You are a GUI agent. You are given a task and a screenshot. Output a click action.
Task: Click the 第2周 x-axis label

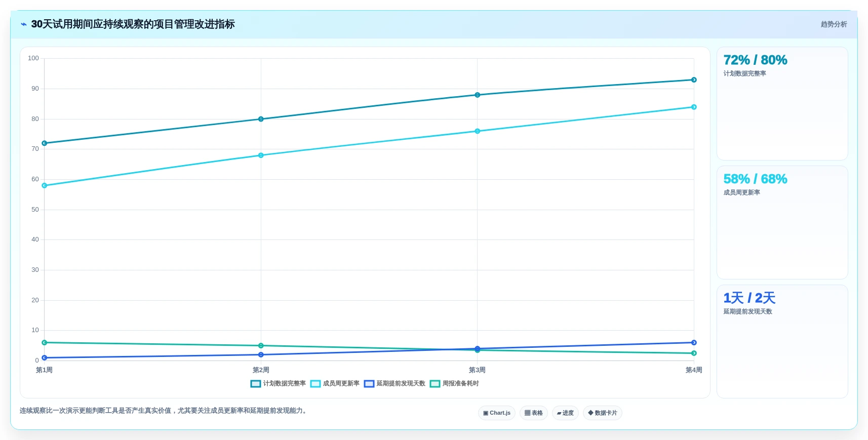(261, 371)
